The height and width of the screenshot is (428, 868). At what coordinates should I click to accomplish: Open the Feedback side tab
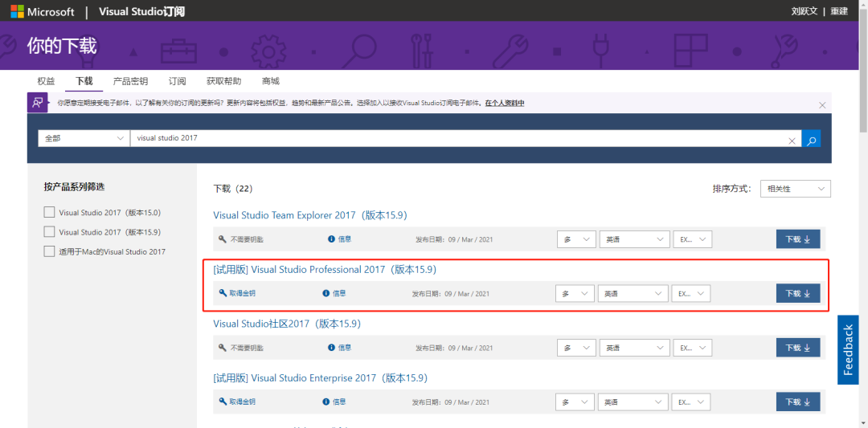pos(848,349)
